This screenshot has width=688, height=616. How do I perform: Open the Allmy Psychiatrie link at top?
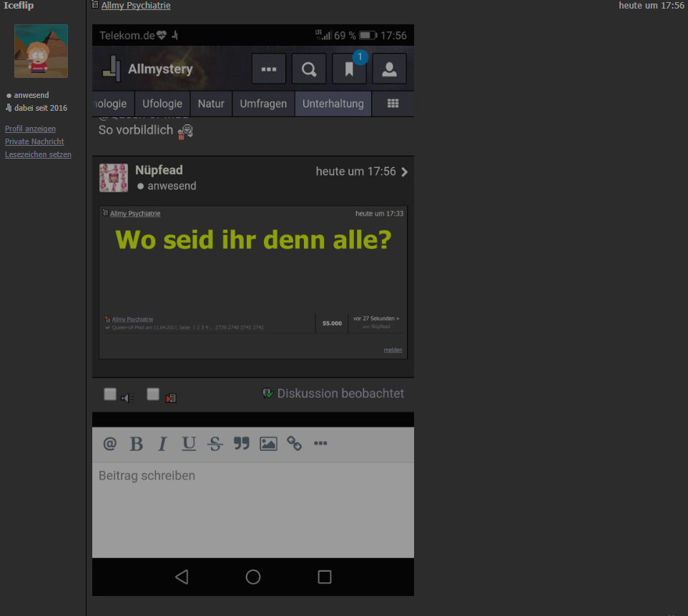click(x=136, y=5)
